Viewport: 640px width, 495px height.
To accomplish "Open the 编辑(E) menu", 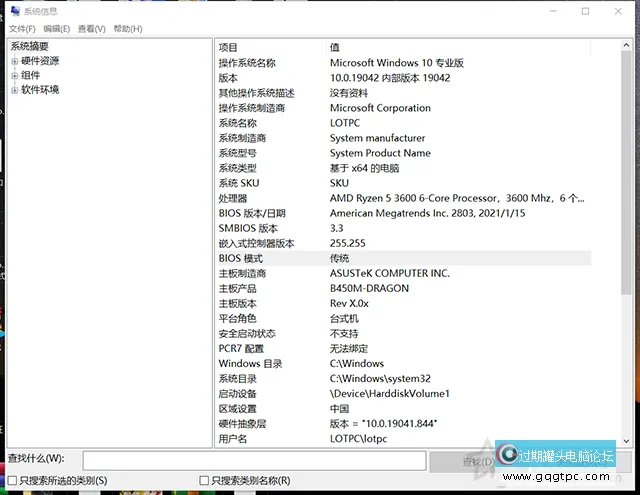I will [57, 29].
